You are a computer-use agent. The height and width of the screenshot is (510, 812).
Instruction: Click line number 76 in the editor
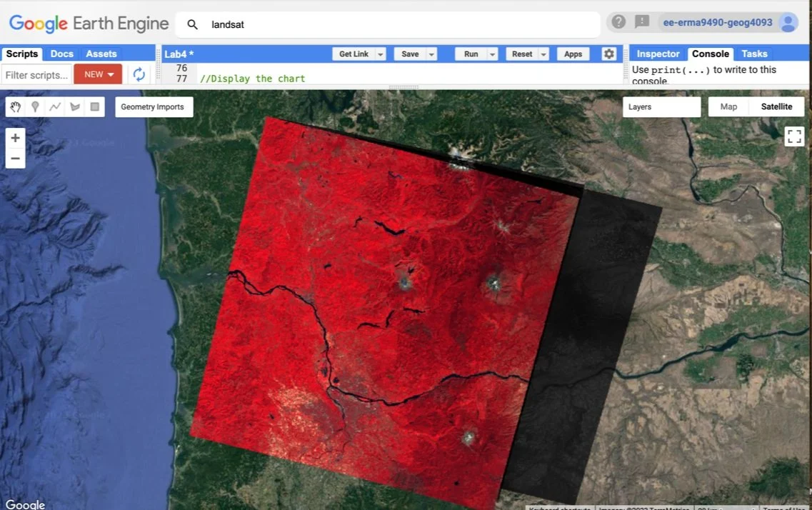181,68
